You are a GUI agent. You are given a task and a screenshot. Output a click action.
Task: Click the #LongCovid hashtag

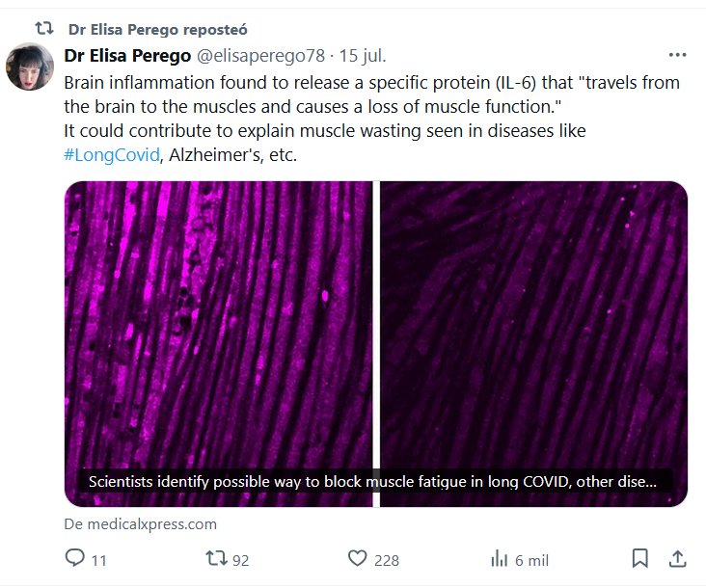coord(111,155)
